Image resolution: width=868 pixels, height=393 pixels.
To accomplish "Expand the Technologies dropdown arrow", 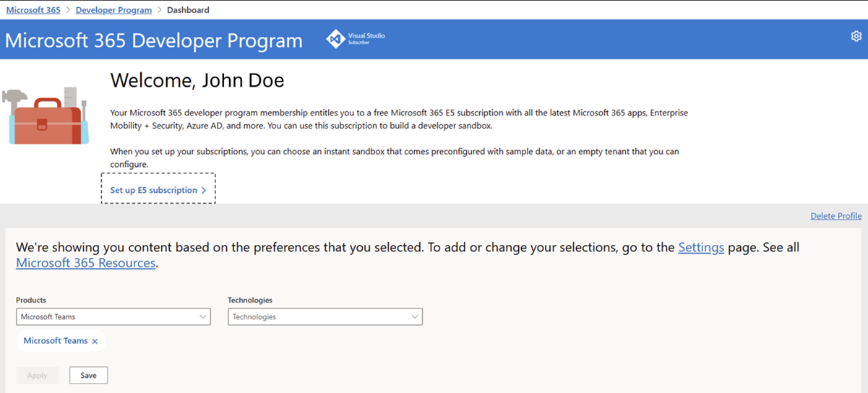I will pos(414,316).
